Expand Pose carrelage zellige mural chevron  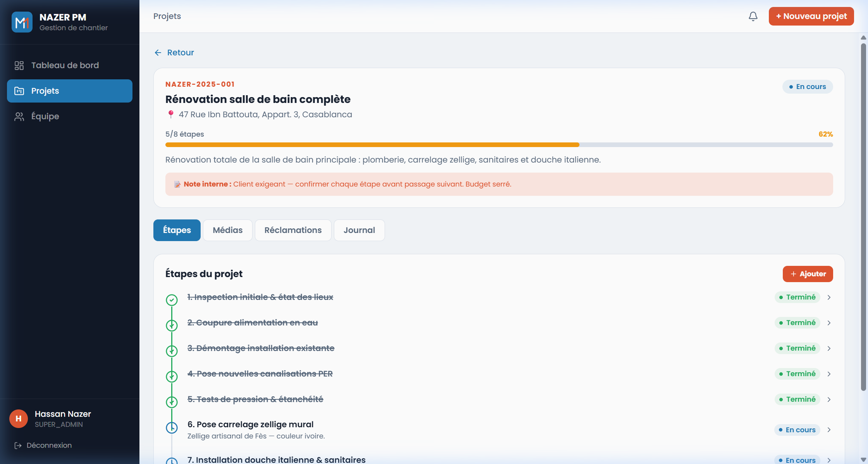pyautogui.click(x=829, y=430)
